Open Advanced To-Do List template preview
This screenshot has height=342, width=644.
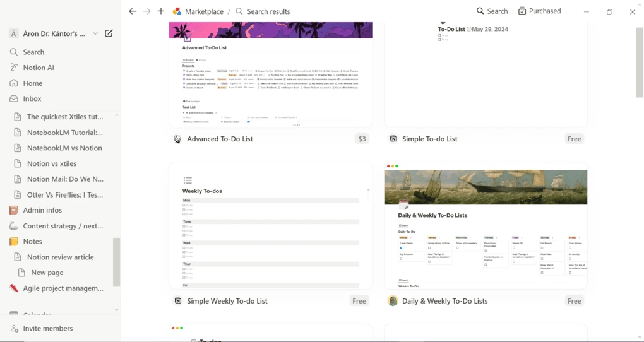tap(271, 74)
